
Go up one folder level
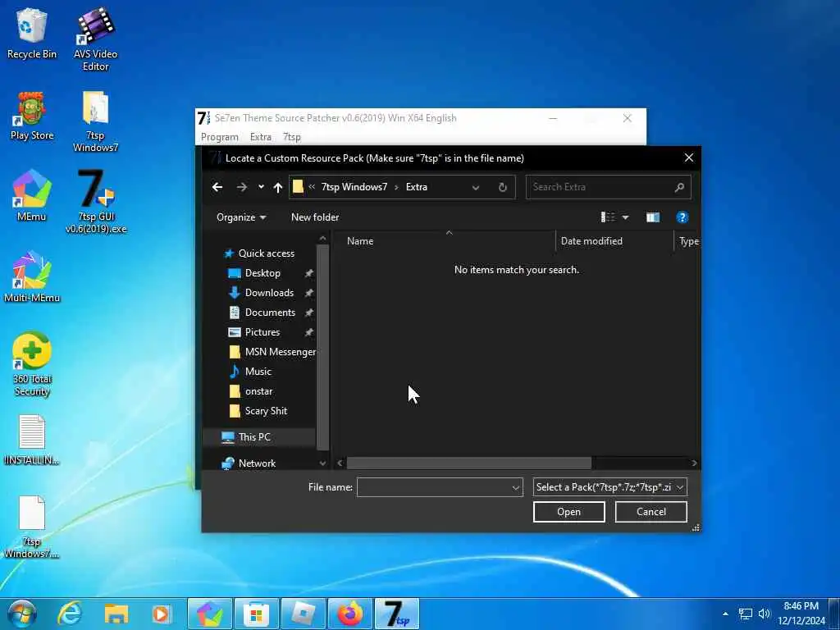(x=277, y=187)
